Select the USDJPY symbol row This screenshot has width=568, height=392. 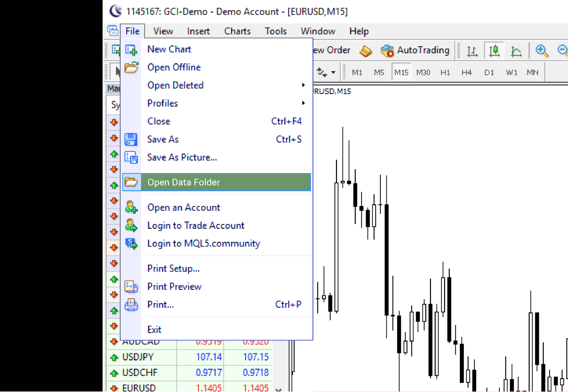(189, 357)
